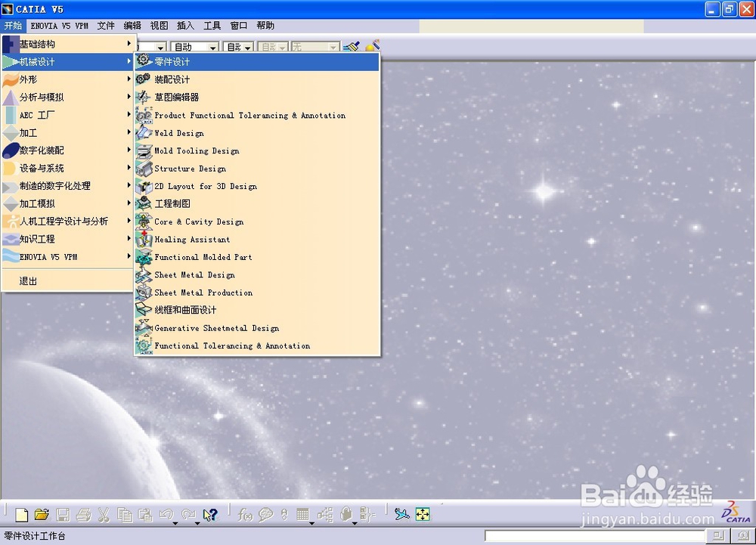Click the paint brush Painter icon
Image resolution: width=756 pixels, height=545 pixels.
pyautogui.click(x=352, y=47)
